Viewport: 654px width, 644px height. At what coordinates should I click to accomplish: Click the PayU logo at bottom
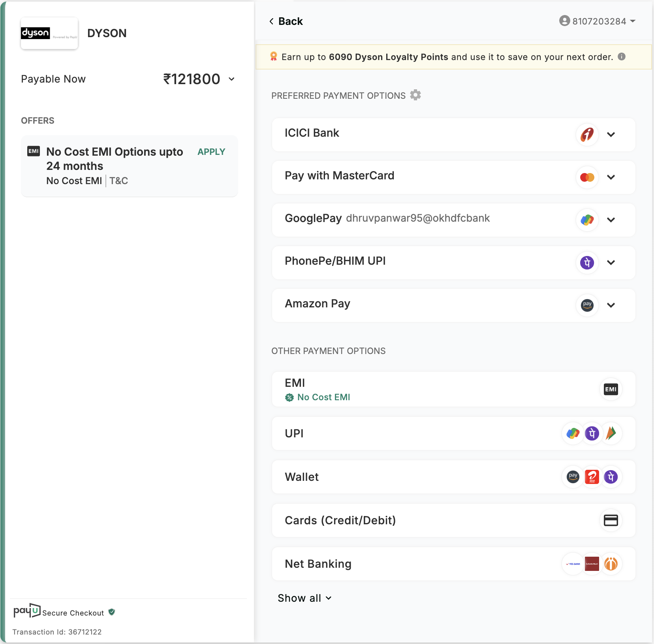coord(27,611)
